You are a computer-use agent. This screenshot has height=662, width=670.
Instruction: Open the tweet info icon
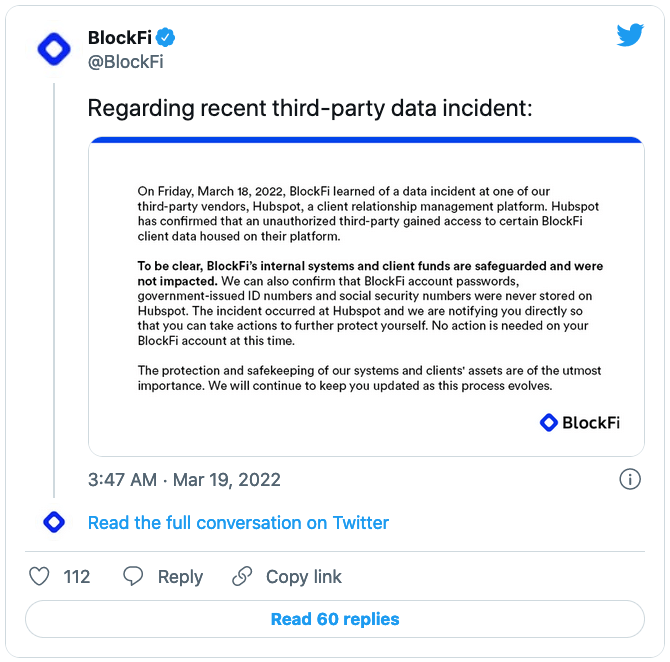point(630,479)
